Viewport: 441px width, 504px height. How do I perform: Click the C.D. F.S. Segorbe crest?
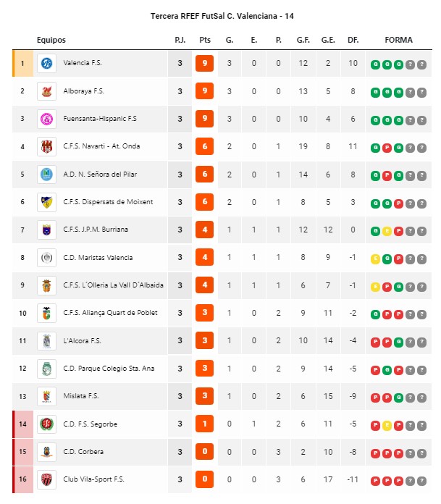click(x=46, y=424)
